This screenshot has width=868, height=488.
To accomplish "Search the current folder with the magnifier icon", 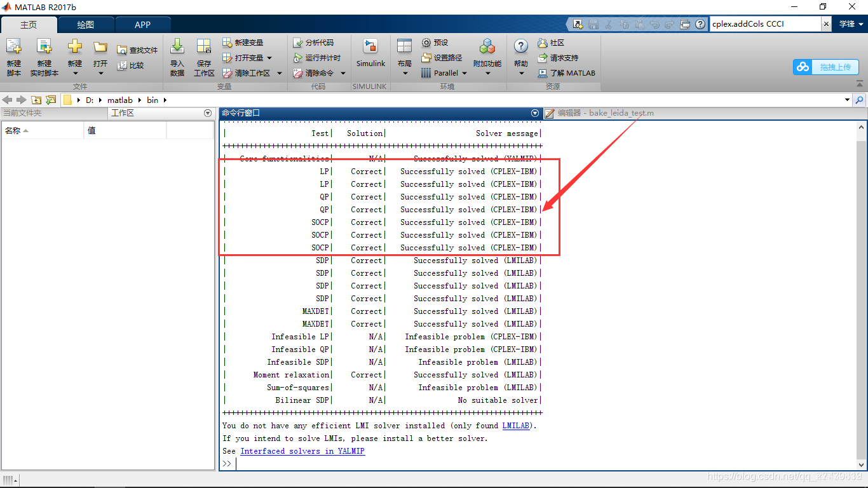I will tap(860, 100).
